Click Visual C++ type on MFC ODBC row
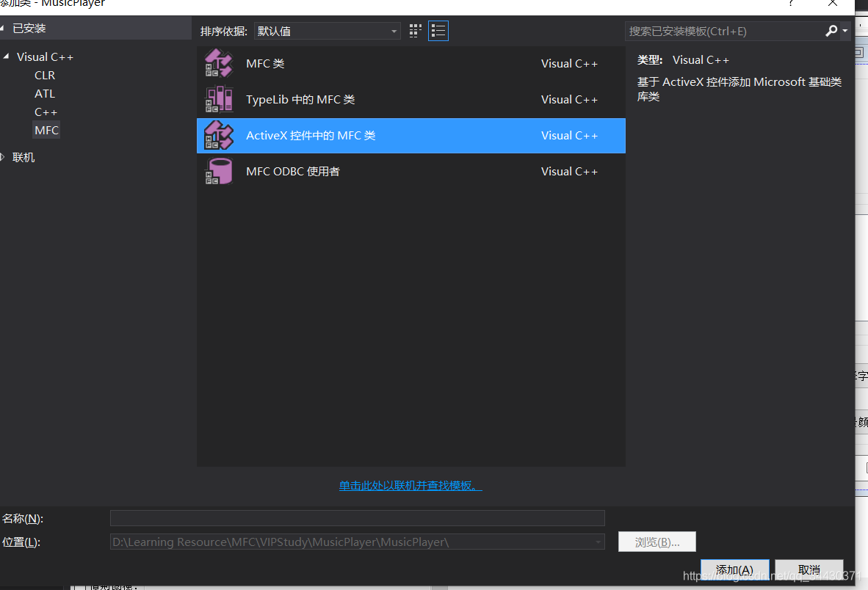Image resolution: width=868 pixels, height=590 pixels. (x=569, y=172)
